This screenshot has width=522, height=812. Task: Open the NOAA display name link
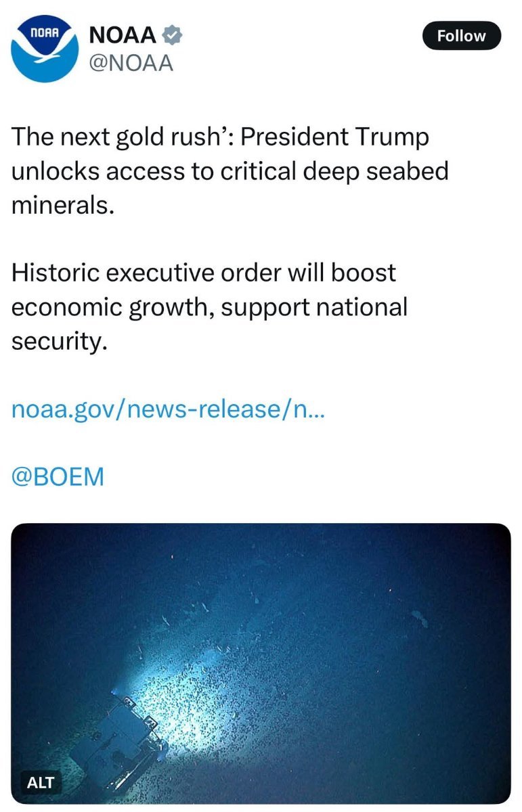coord(123,35)
